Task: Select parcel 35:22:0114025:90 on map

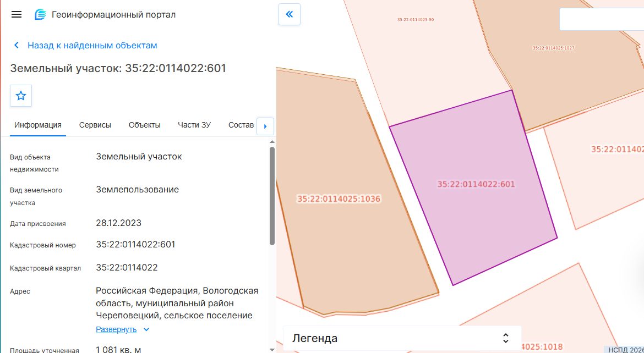Action: [x=416, y=19]
